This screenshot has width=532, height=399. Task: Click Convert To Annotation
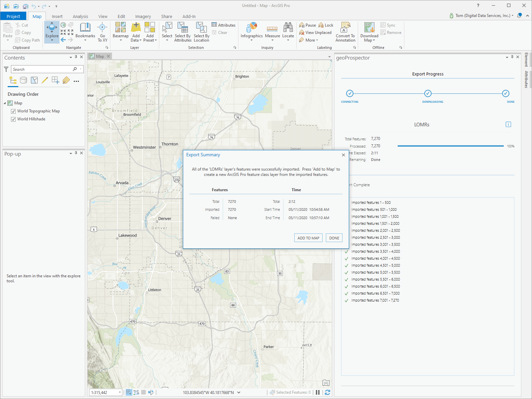[x=345, y=32]
